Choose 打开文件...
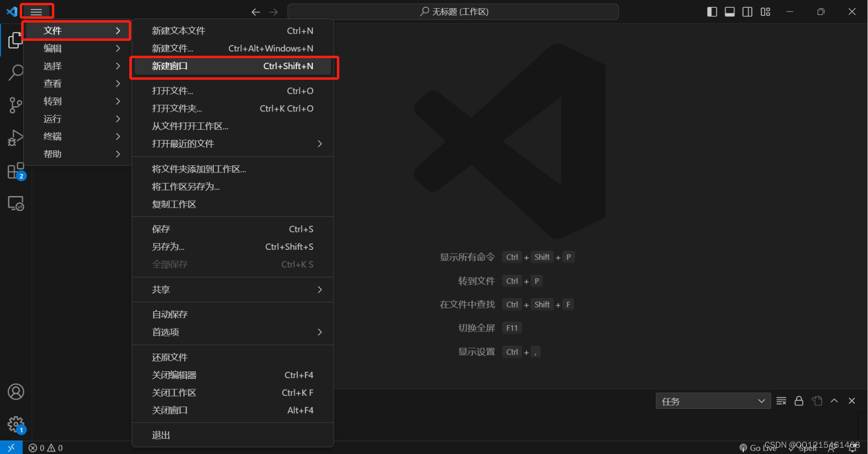 pos(233,91)
